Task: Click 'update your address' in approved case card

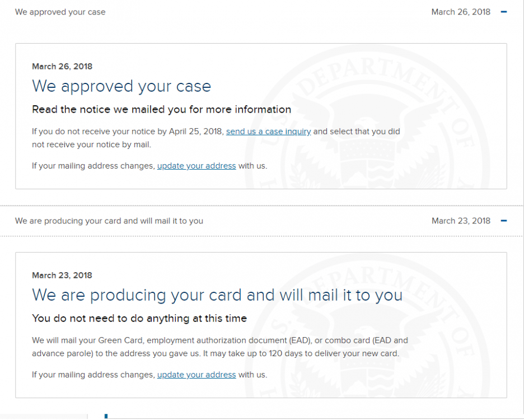Action: click(196, 166)
